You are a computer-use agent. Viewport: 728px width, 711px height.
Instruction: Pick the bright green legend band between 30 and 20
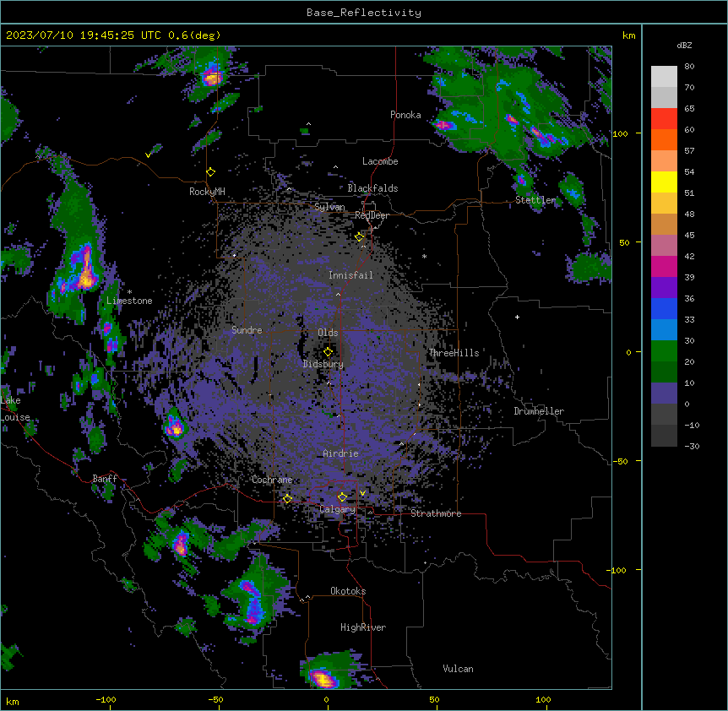(664, 351)
